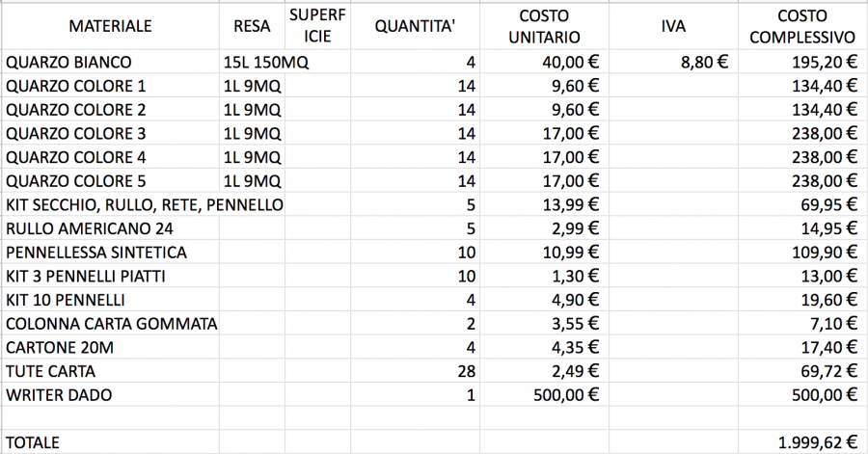Select the PENNELLESSA SINTETICA unit cost 10,99 €
Image resolution: width=868 pixels, height=454 pixels.
pyautogui.click(x=544, y=253)
